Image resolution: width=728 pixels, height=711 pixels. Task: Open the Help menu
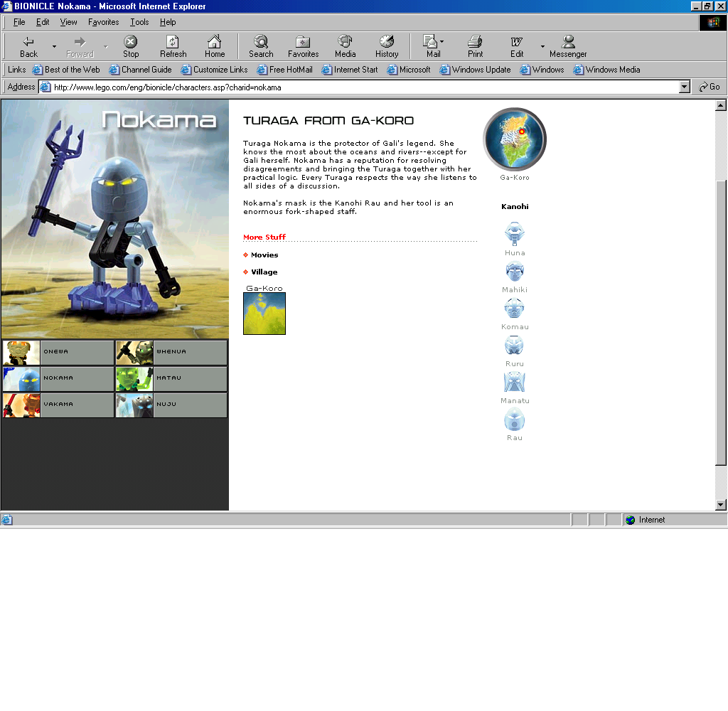point(168,22)
